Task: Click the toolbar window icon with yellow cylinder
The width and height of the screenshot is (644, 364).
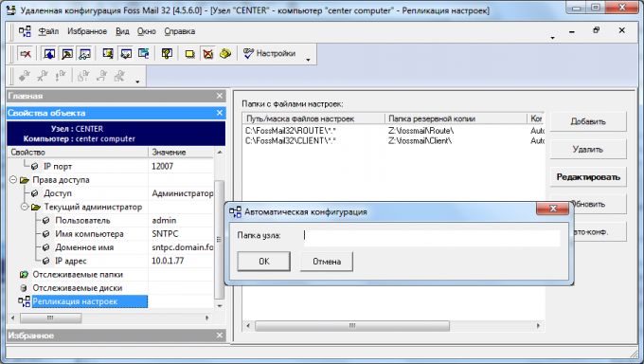Action: tap(108, 54)
